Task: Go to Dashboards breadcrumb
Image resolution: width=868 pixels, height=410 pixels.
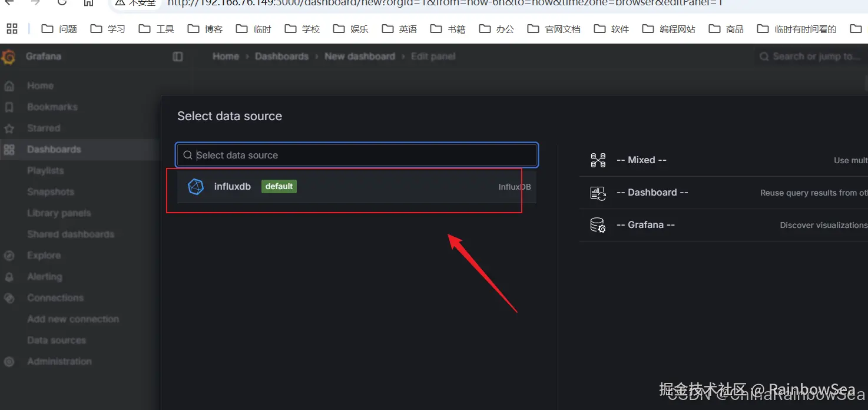Action: coord(281,57)
